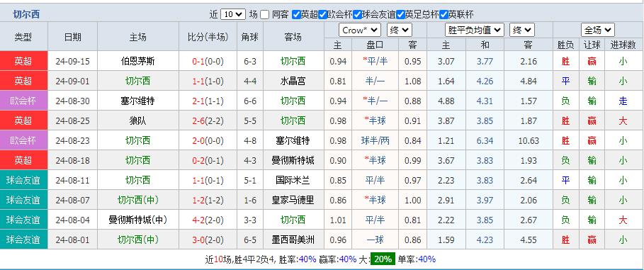This screenshot has width=644, height=270.
Task: Open the Crow* bookmaker dropdown
Action: tap(360, 30)
